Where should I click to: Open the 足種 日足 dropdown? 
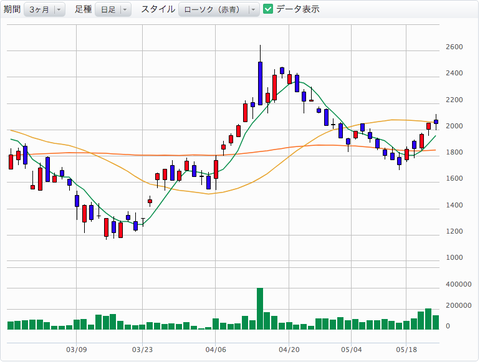113,10
